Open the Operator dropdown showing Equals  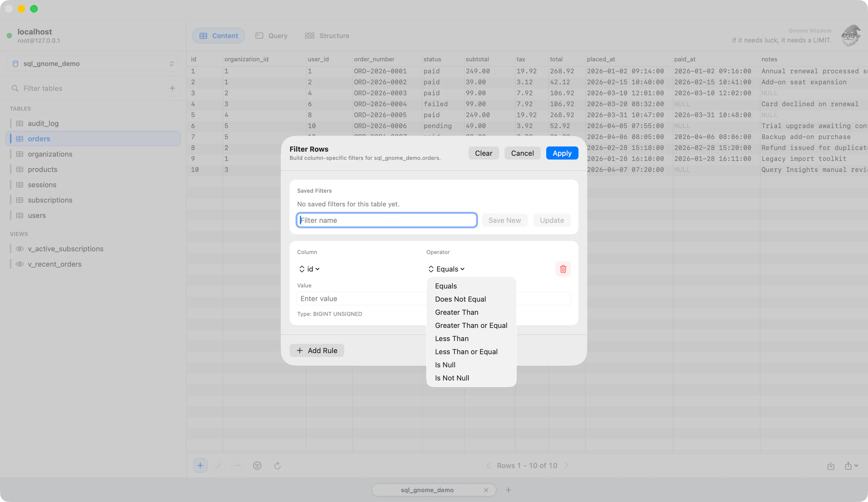click(x=446, y=269)
